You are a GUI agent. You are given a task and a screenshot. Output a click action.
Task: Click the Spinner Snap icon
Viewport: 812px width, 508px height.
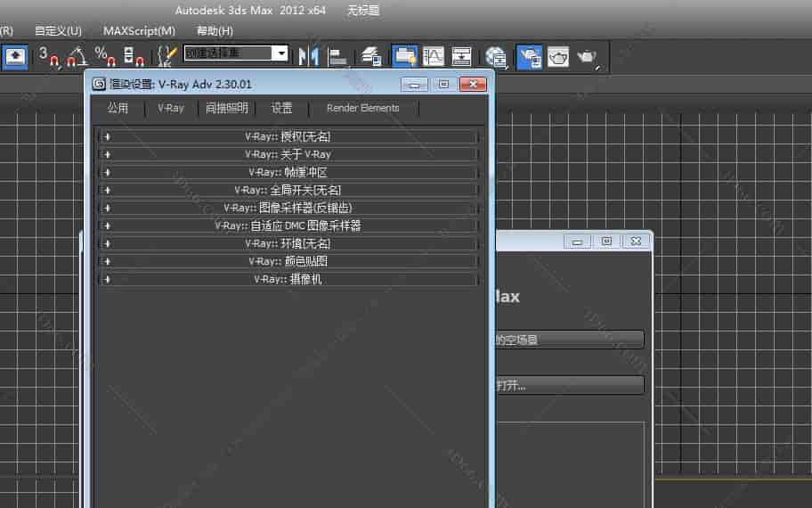134,56
